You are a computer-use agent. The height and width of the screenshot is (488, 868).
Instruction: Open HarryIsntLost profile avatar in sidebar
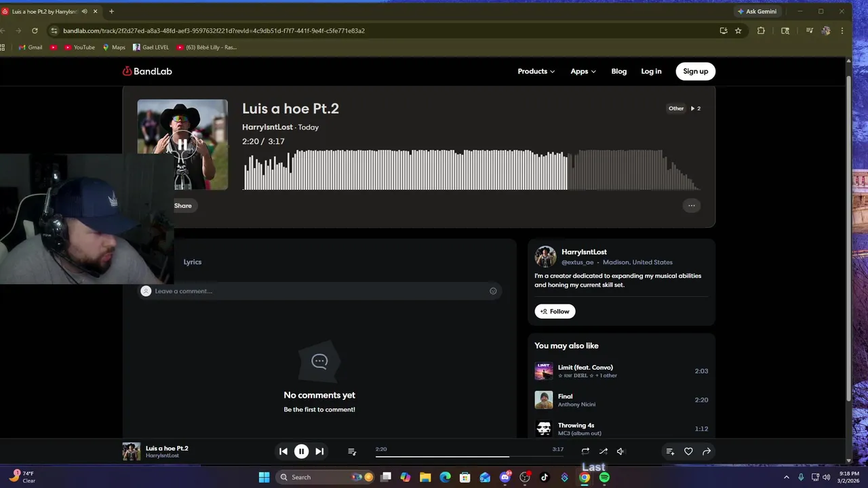click(x=545, y=257)
